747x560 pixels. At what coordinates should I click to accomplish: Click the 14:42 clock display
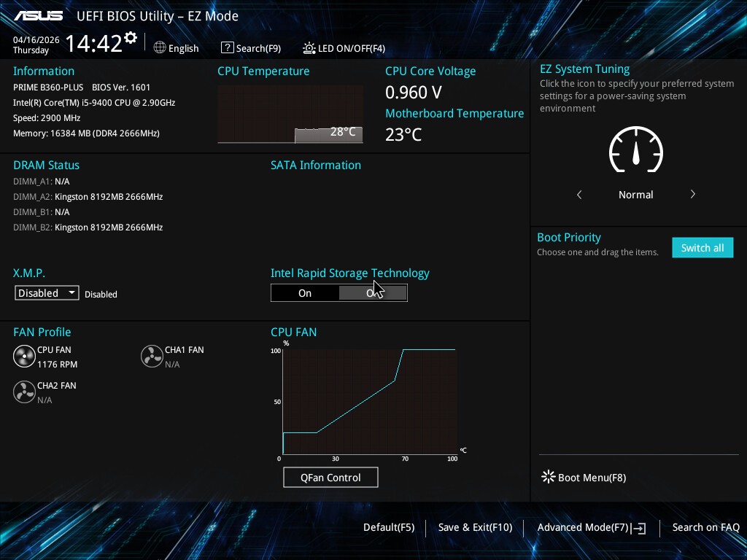click(94, 43)
